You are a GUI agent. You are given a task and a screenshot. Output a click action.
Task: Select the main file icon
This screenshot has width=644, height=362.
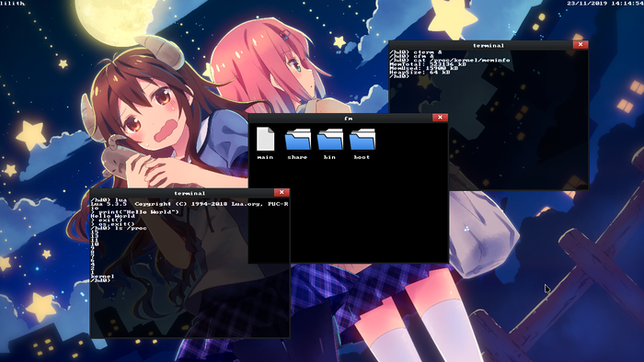pos(265,139)
